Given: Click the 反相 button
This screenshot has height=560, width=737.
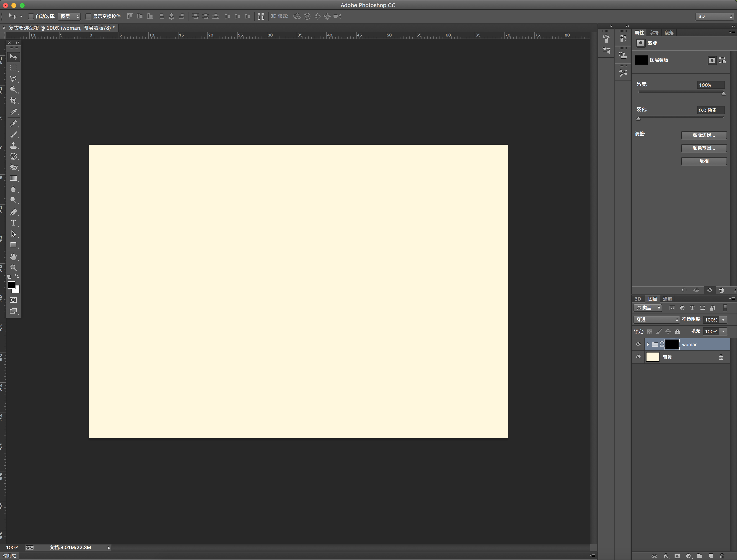Looking at the screenshot, I should click(x=704, y=161).
